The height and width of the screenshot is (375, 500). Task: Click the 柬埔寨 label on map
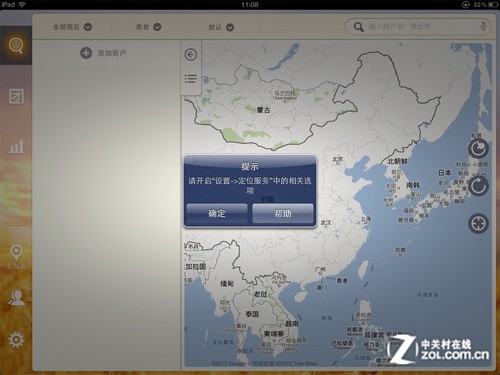point(274,333)
